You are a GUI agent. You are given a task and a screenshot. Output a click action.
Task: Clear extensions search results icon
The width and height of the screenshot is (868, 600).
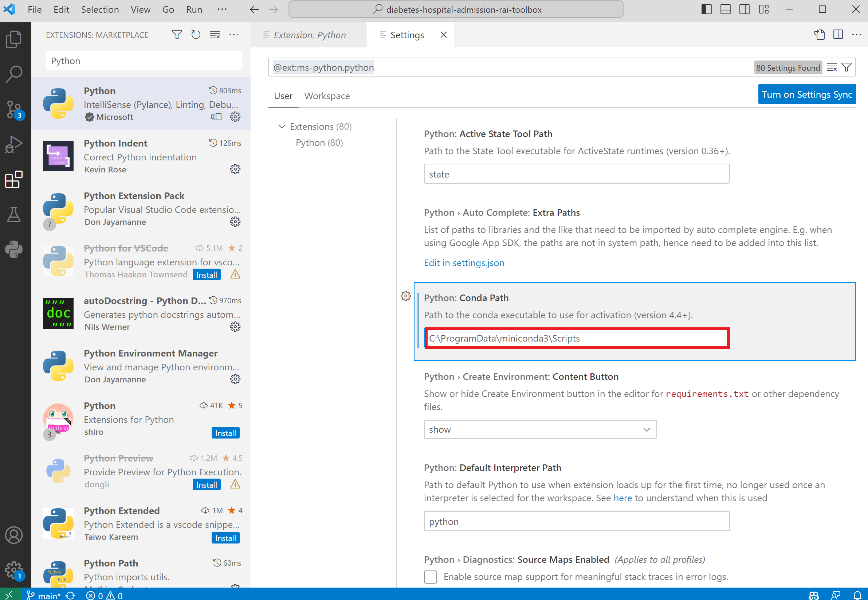215,35
